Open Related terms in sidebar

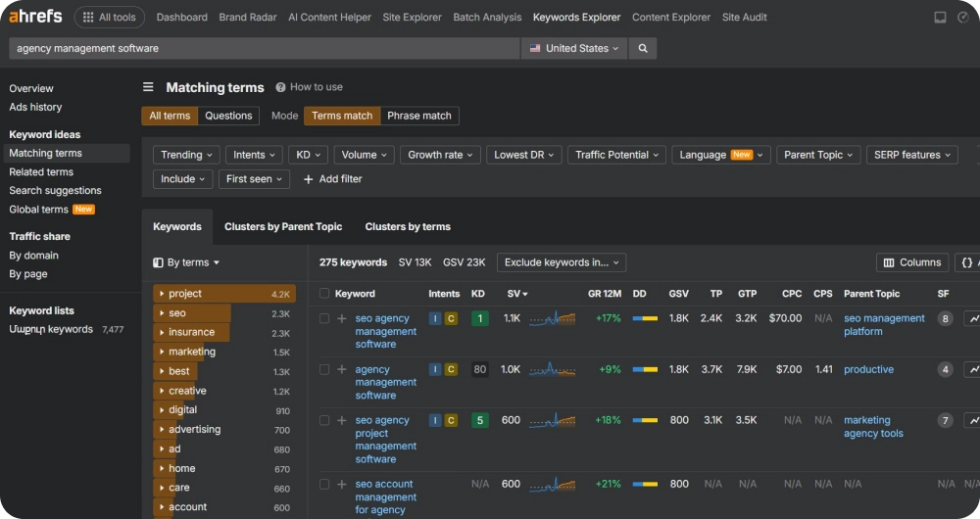(41, 171)
